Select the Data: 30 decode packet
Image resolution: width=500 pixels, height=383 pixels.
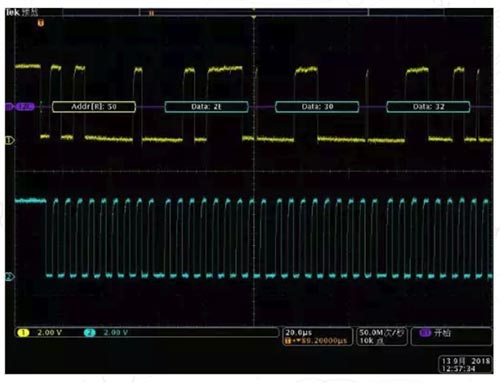click(317, 107)
